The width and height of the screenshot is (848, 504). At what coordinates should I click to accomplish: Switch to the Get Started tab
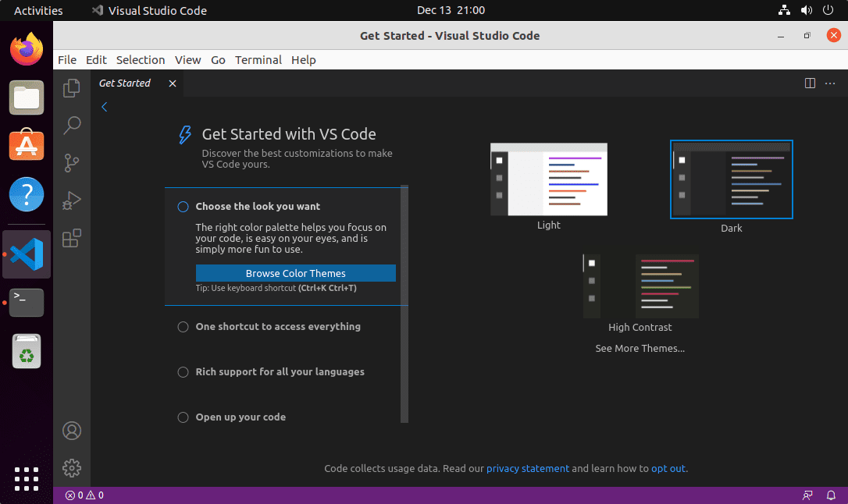click(125, 83)
